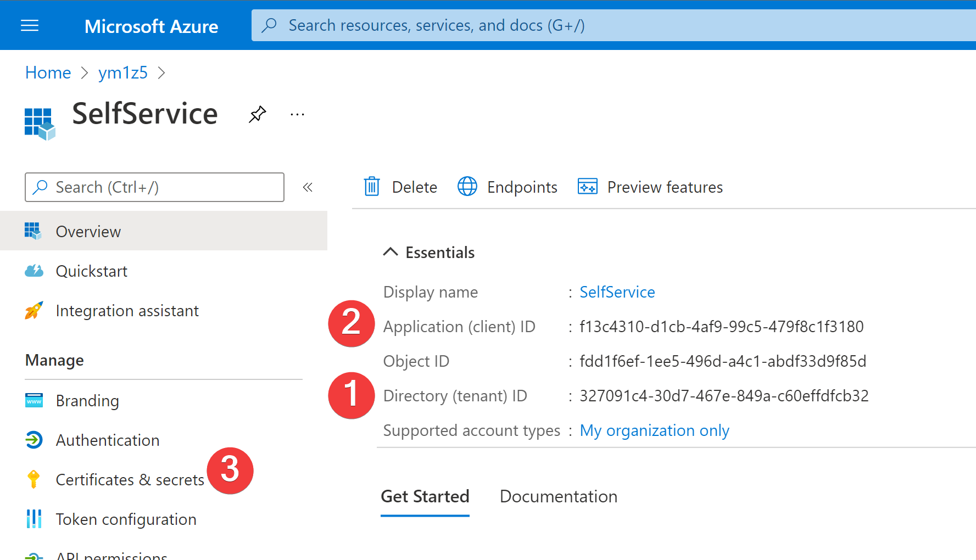Open ym1z5 breadcrumb link
The height and width of the screenshot is (560, 976).
point(123,72)
